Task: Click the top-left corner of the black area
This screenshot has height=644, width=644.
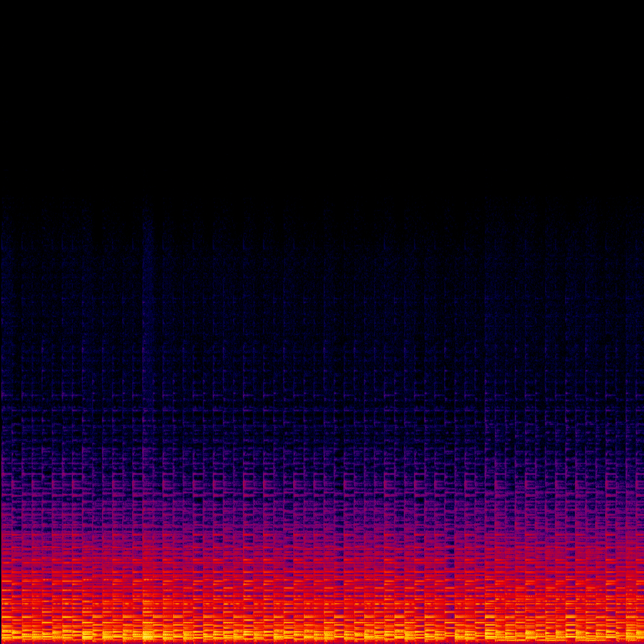Action: coord(2,2)
